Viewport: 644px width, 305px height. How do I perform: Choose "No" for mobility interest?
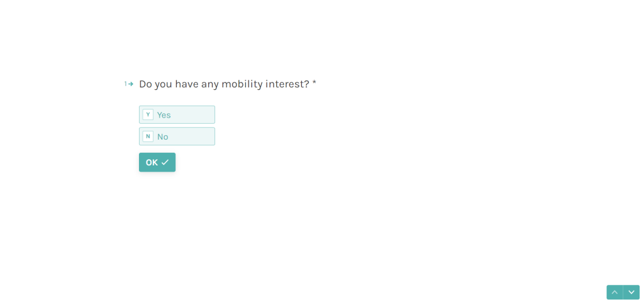[x=177, y=136]
